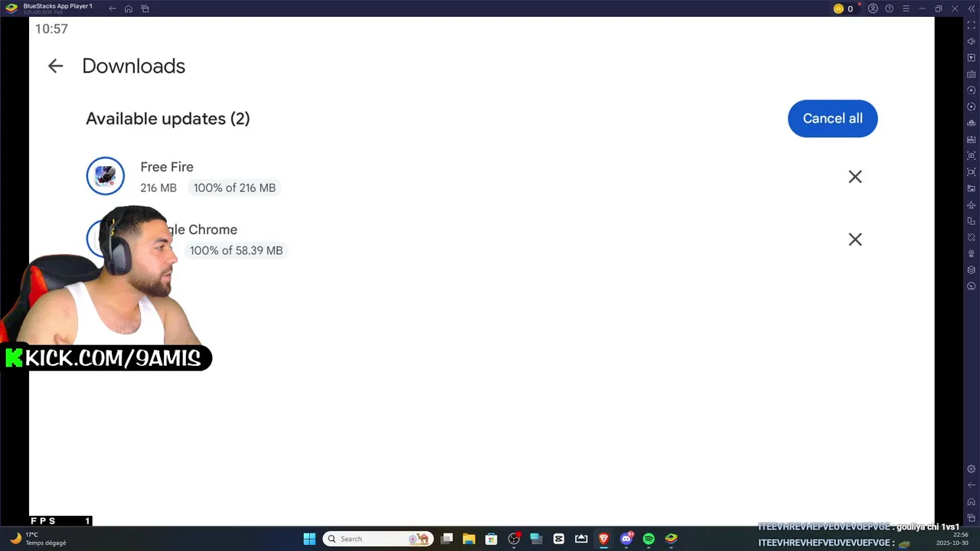Go back from Downloads page
The height and width of the screenshot is (551, 980).
55,66
